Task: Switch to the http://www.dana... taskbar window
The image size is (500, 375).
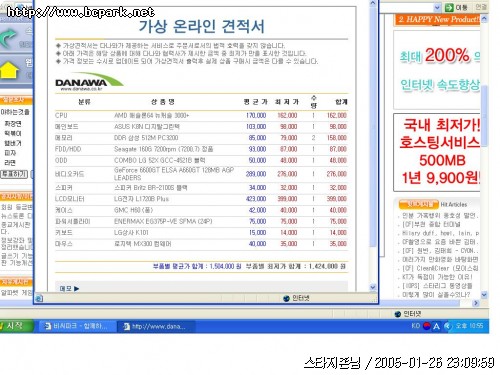Action: pos(155,326)
